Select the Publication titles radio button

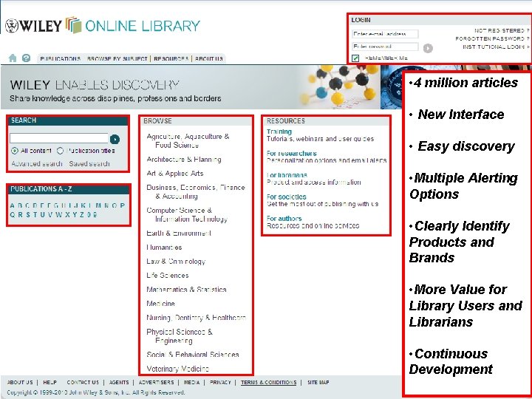click(x=60, y=151)
